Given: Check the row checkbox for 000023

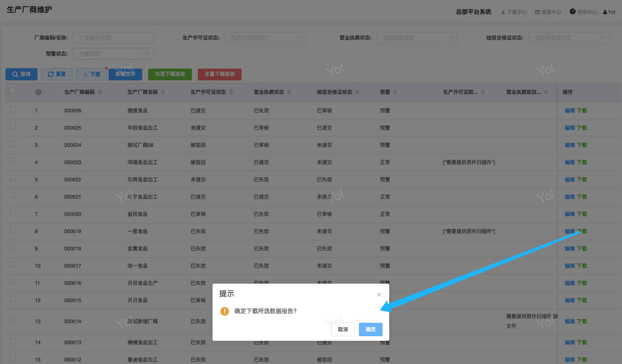Looking at the screenshot, I should 13,161.
